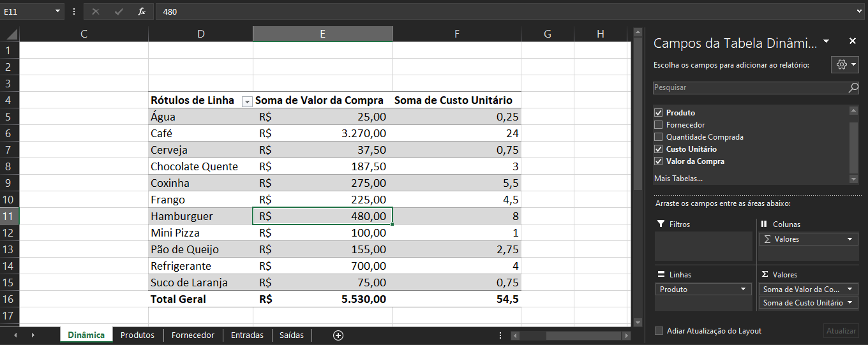Select the cell with value 700,00
This screenshot has width=868, height=345.
point(322,266)
